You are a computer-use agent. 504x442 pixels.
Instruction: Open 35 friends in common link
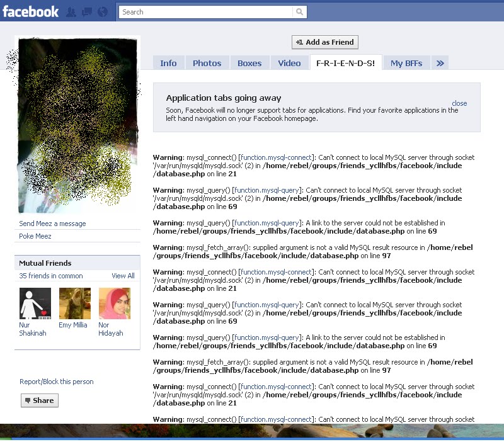[x=51, y=276]
